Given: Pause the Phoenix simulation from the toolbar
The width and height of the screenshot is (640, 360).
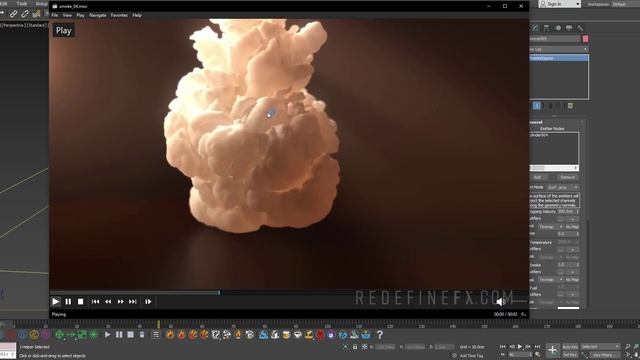Looking at the screenshot, I should pyautogui.click(x=119, y=335).
